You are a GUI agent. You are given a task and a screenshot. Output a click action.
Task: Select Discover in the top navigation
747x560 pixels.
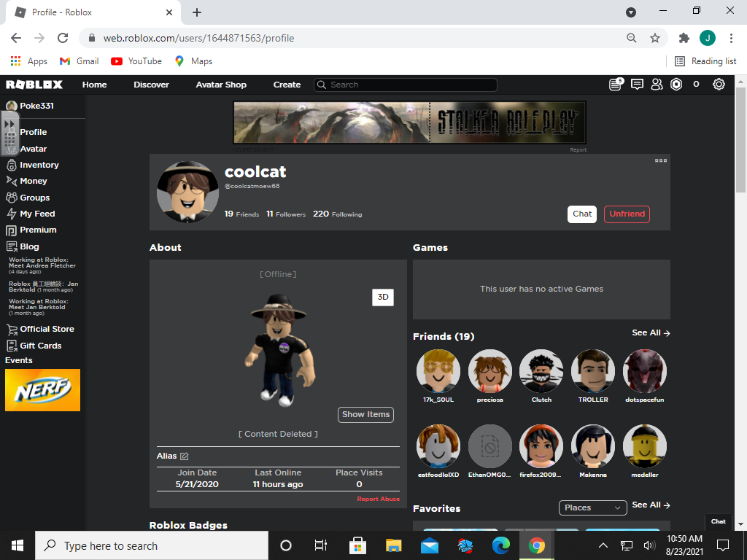point(150,85)
